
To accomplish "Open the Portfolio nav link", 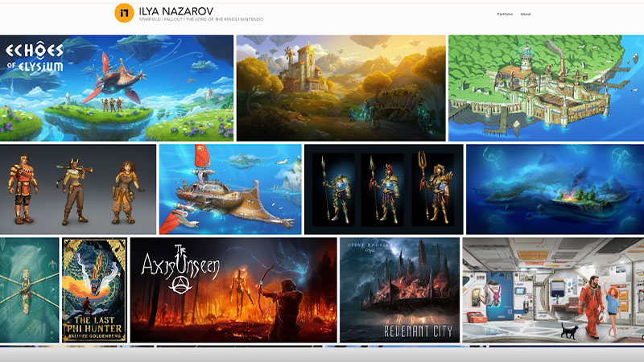I will pos(505,14).
